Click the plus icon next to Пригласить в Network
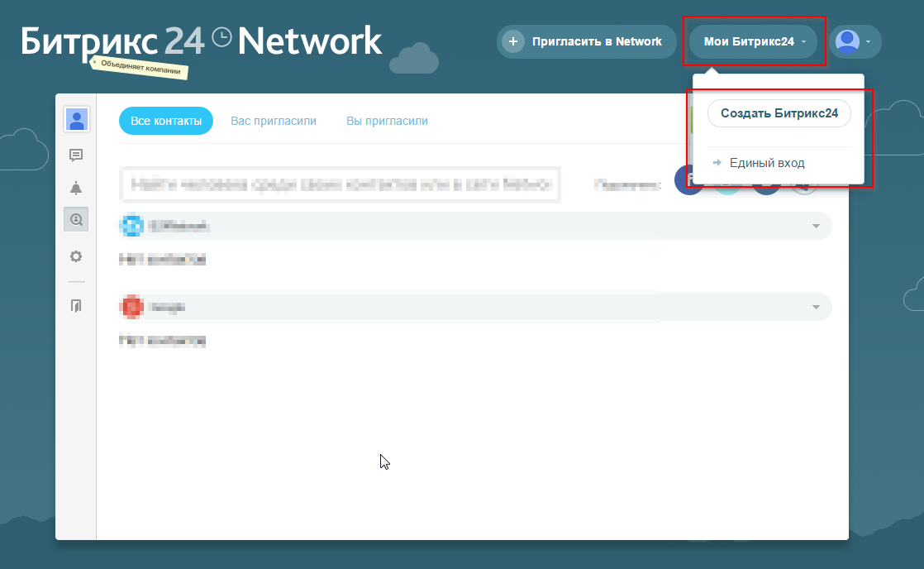The height and width of the screenshot is (569, 924). point(513,42)
